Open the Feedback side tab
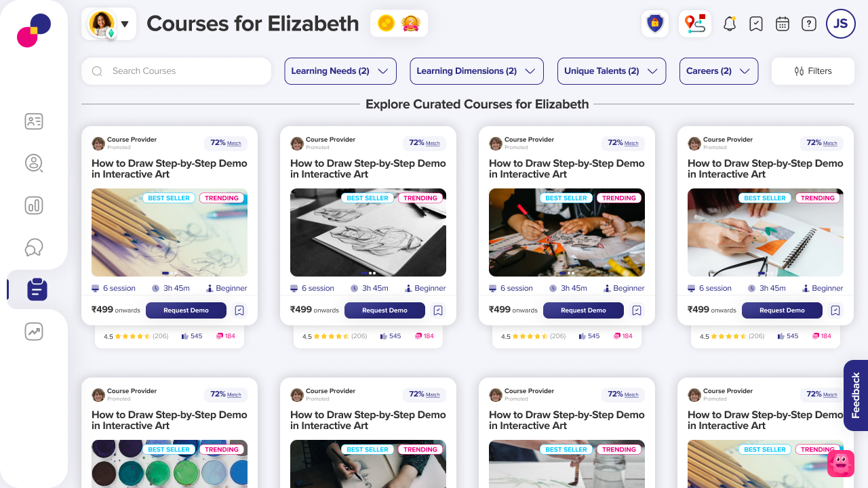This screenshot has width=868, height=488. pyautogui.click(x=856, y=395)
